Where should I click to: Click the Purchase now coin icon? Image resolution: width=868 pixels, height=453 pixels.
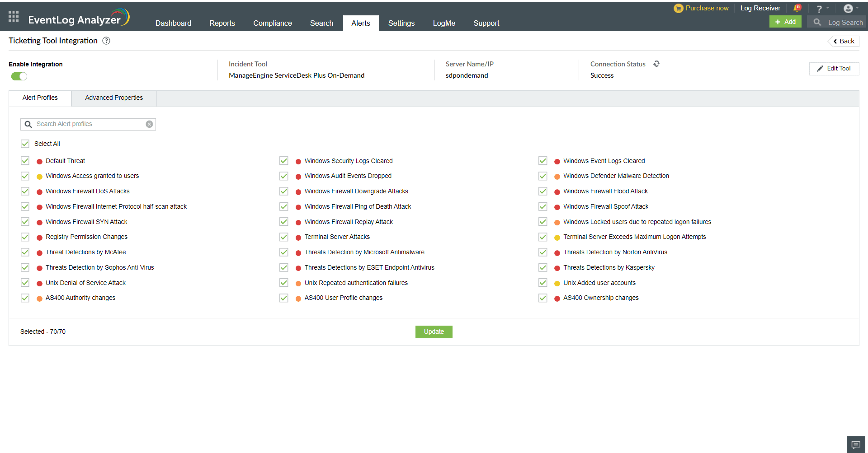coord(678,8)
